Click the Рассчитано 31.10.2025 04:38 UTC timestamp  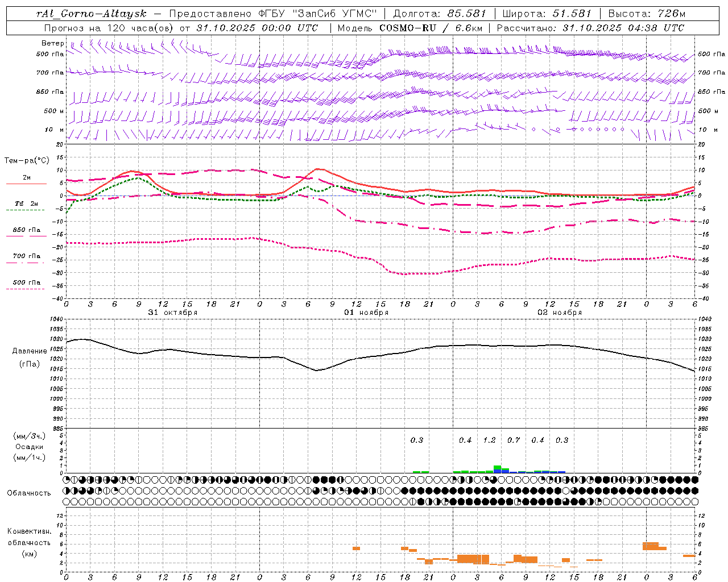coord(590,28)
